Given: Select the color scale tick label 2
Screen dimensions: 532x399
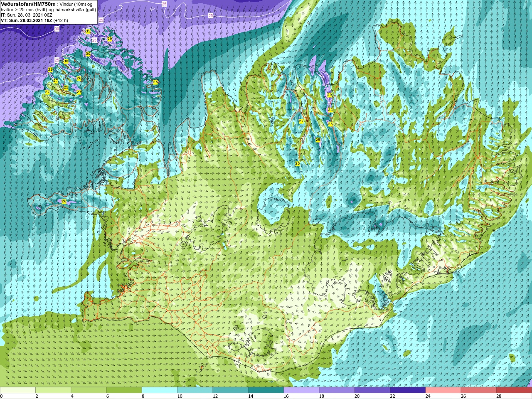Looking at the screenshot, I should (37, 396).
